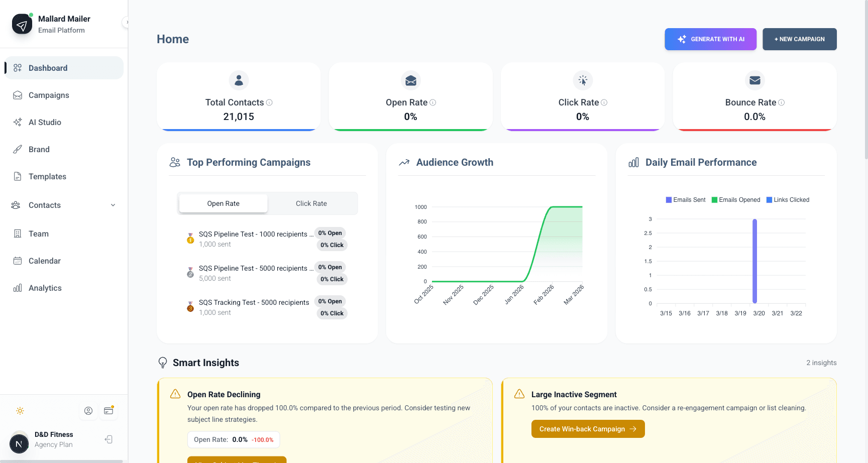
Task: Collapse the sidebar with the arrow toggle
Action: coord(127,22)
